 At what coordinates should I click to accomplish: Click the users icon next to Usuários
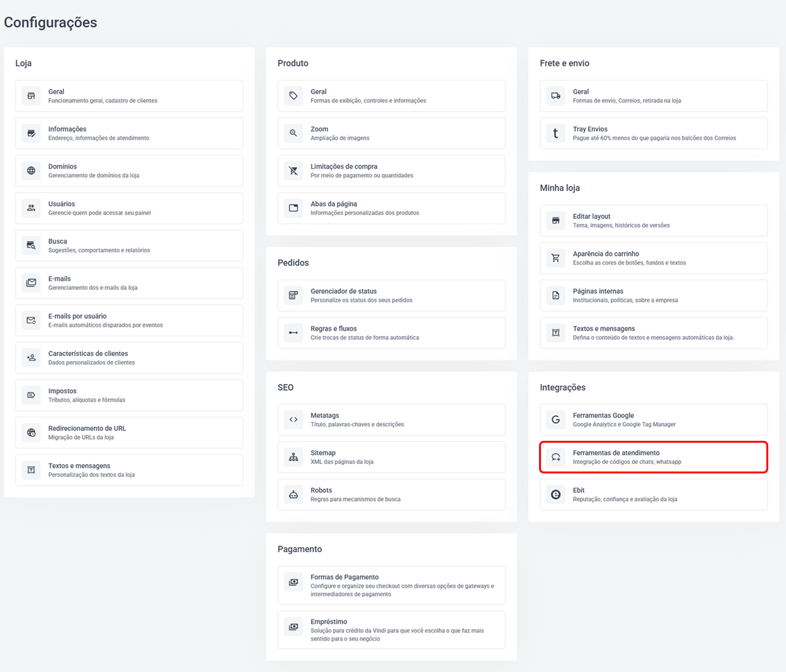(x=31, y=208)
